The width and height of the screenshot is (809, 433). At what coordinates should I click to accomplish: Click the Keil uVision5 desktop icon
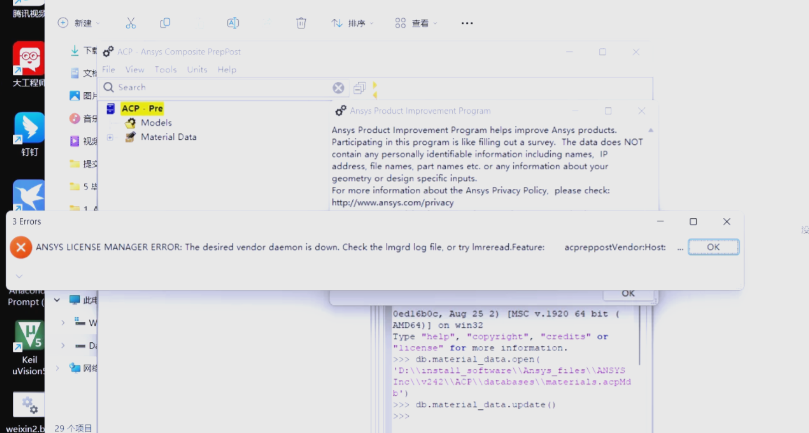29,347
